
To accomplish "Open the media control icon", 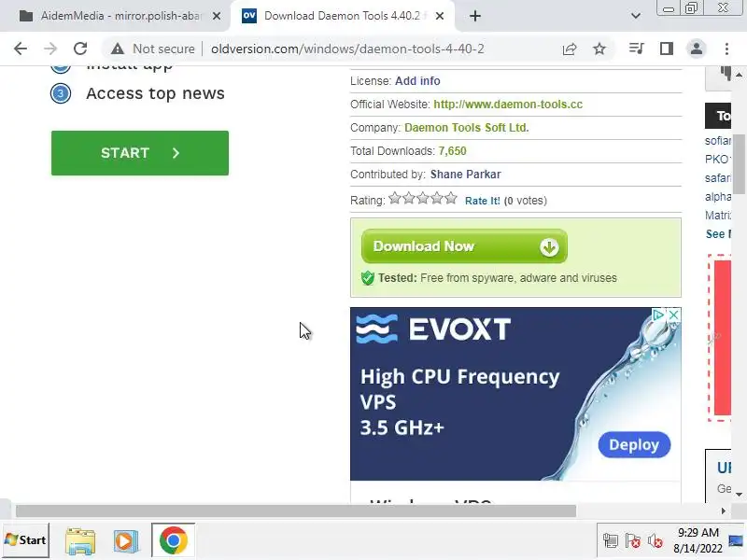I will [x=637, y=49].
